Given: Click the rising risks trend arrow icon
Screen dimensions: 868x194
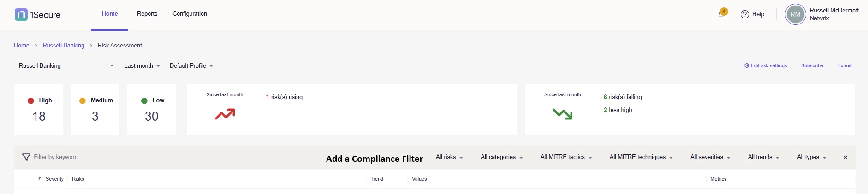Looking at the screenshot, I should pyautogui.click(x=225, y=114).
